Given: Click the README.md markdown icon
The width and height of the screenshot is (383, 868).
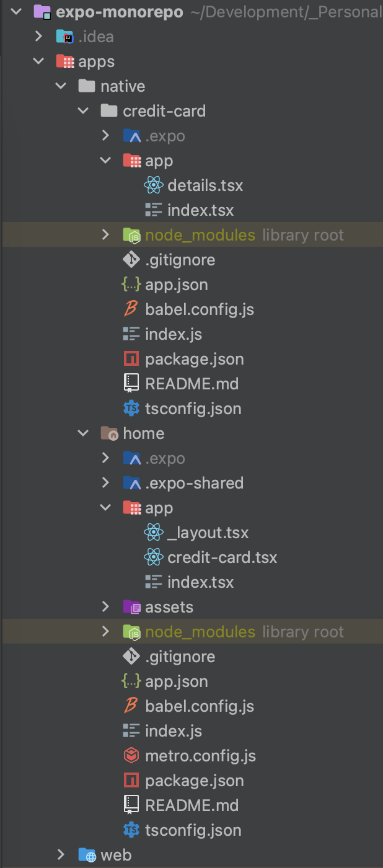Looking at the screenshot, I should tap(131, 383).
